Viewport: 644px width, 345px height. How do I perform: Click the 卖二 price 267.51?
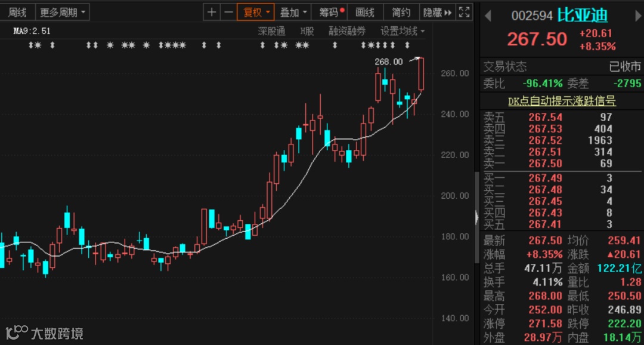point(546,152)
